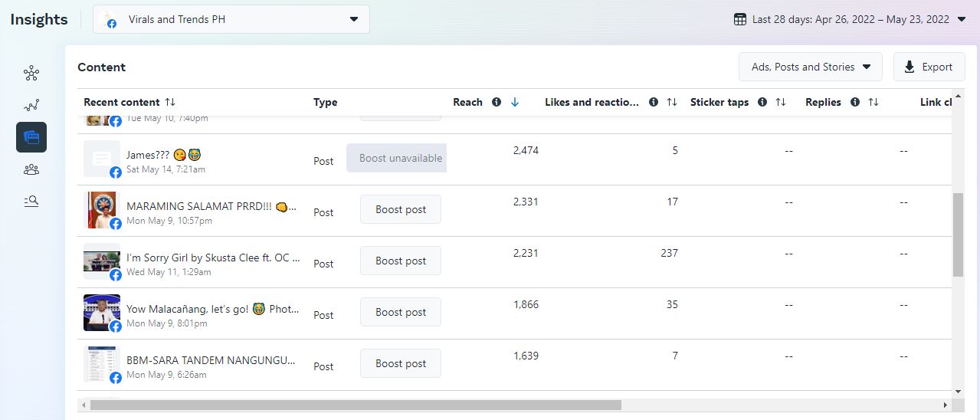Open the Overview network icon in sidebar

31,74
